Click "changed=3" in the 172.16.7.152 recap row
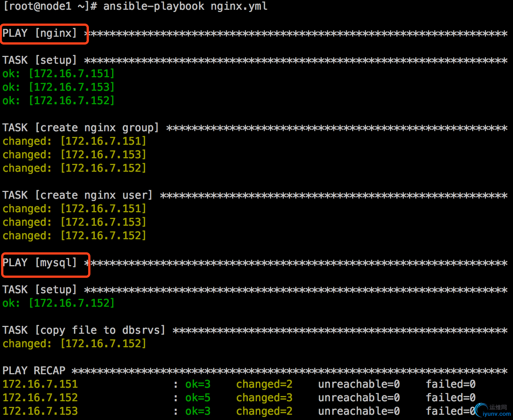513x420 pixels. point(264,398)
